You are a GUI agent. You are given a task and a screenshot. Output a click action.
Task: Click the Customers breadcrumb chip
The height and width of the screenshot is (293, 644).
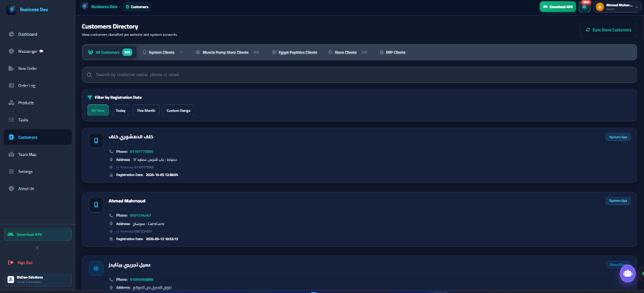coord(136,6)
